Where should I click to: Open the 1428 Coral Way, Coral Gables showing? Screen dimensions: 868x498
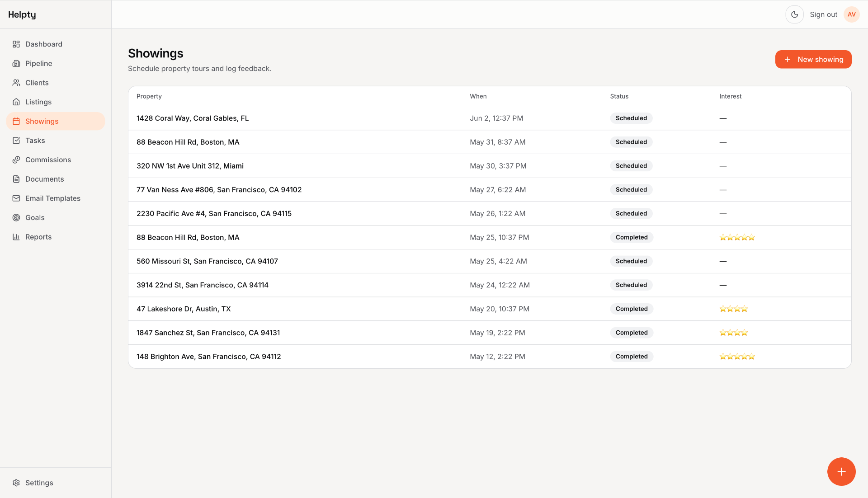(490, 118)
